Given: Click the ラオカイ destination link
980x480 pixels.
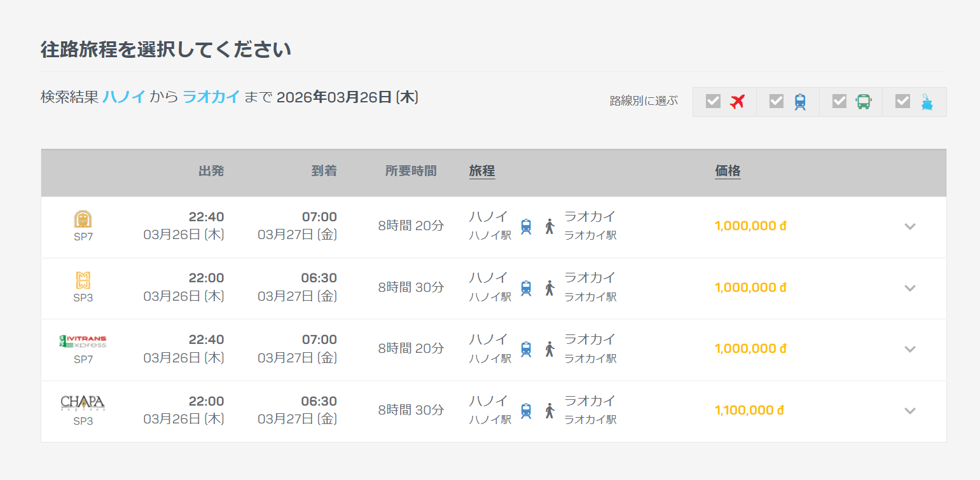Looking at the screenshot, I should click(x=211, y=97).
